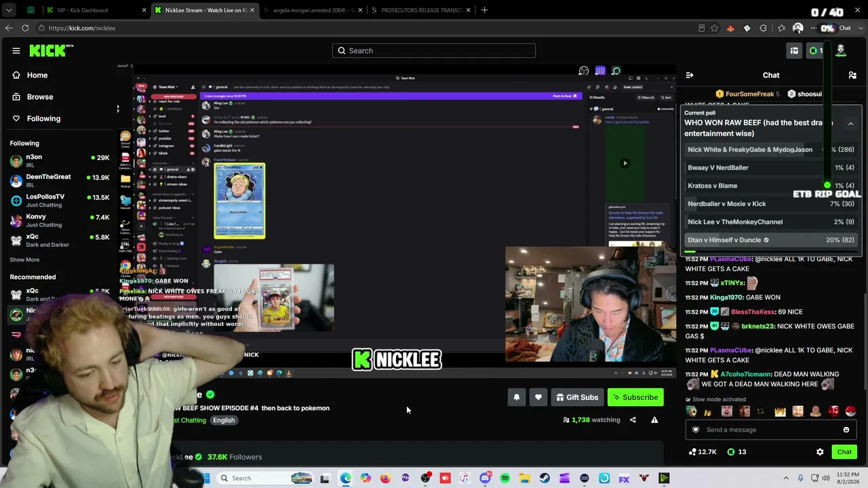Open DeenTheGreat's channel in Following list

pyautogui.click(x=60, y=180)
